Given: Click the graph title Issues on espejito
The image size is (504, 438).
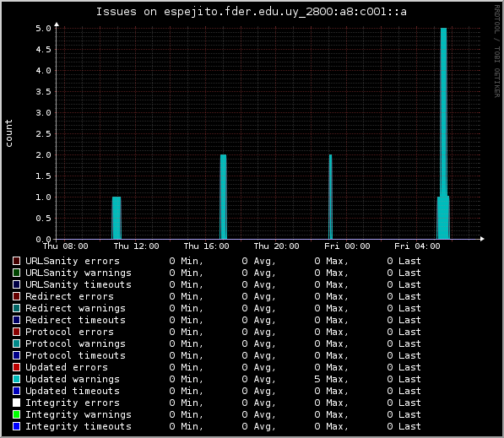Looking at the screenshot, I should (252, 12).
